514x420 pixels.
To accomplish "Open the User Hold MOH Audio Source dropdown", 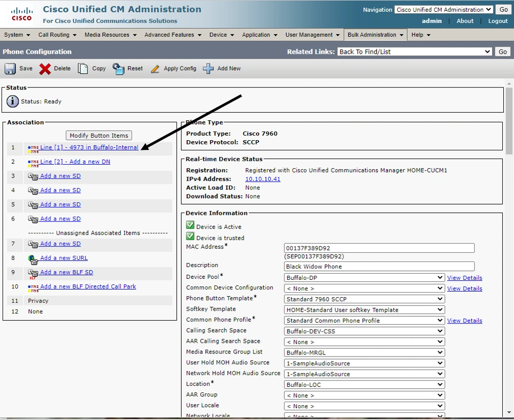I will [364, 363].
